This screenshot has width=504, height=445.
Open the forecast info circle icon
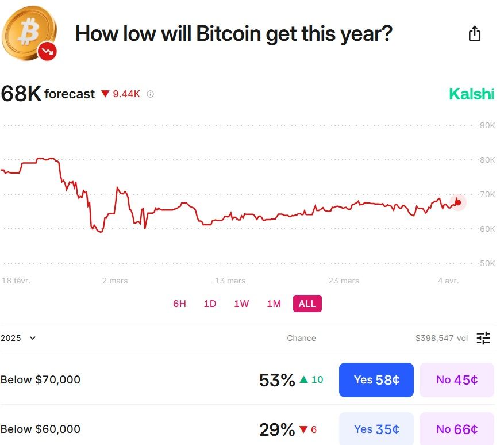150,94
